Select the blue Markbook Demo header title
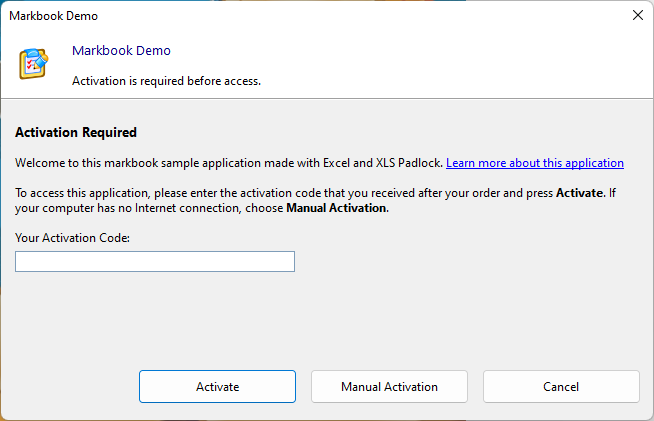Image resolution: width=654 pixels, height=421 pixels. (121, 51)
